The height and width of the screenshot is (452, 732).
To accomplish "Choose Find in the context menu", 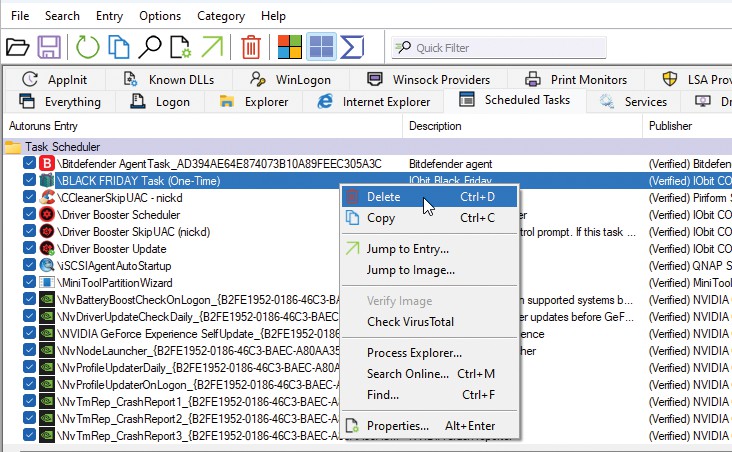I will click(x=429, y=395).
